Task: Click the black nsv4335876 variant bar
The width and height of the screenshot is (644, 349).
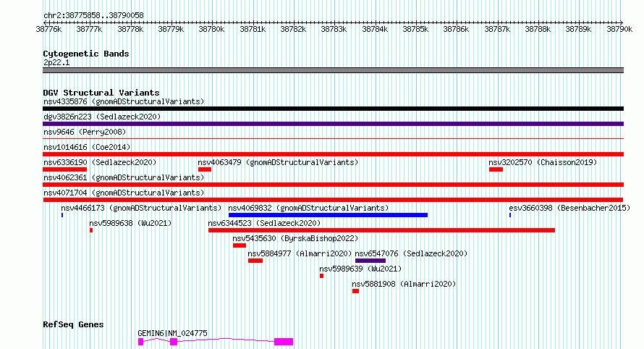Action: pyautogui.click(x=333, y=109)
